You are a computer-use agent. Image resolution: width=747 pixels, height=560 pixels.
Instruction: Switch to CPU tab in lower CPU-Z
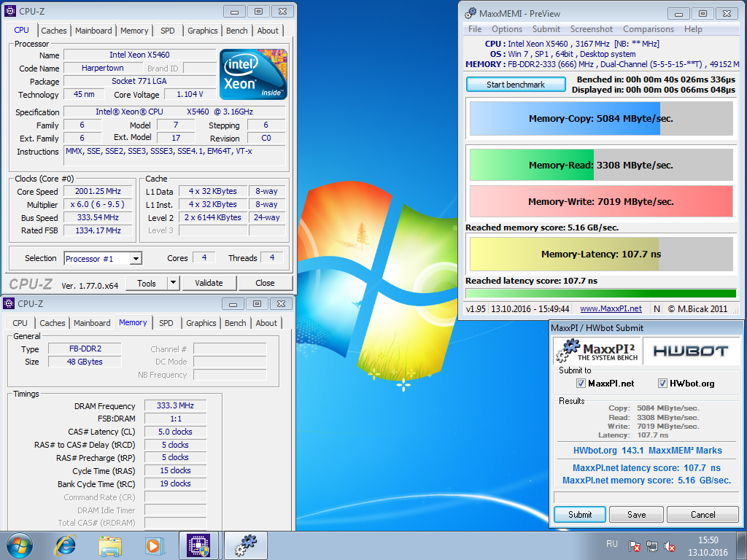pos(20,323)
